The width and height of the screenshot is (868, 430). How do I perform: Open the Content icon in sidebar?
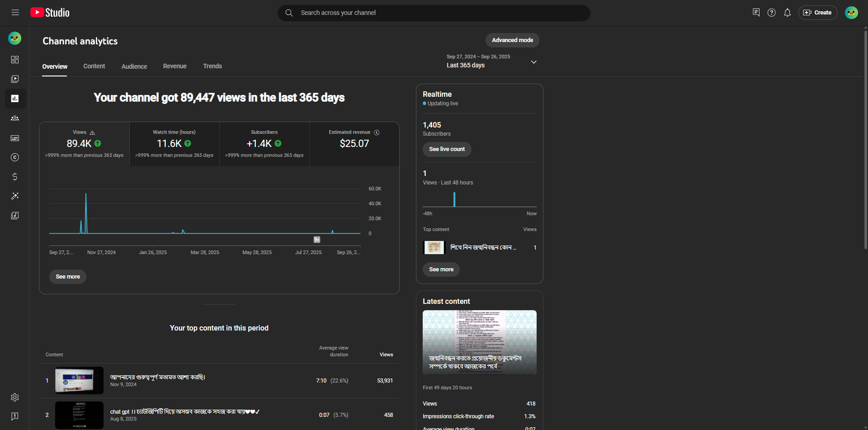click(x=15, y=79)
